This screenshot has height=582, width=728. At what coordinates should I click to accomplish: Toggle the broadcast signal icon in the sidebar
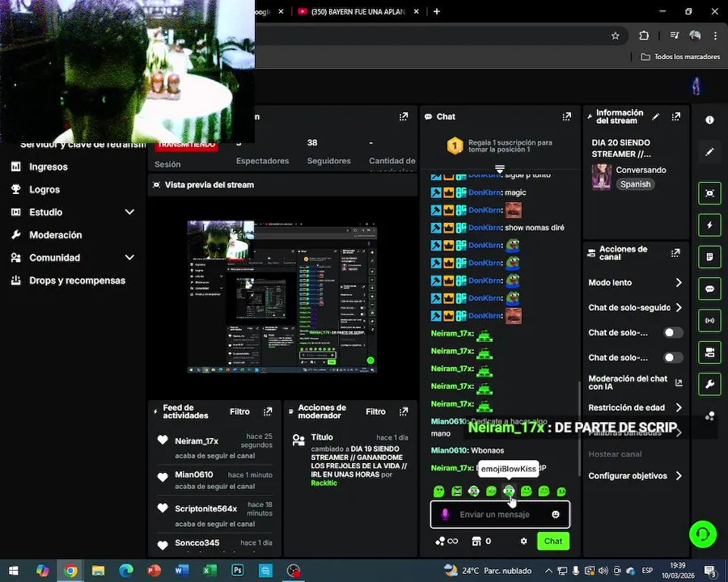pyautogui.click(x=709, y=320)
